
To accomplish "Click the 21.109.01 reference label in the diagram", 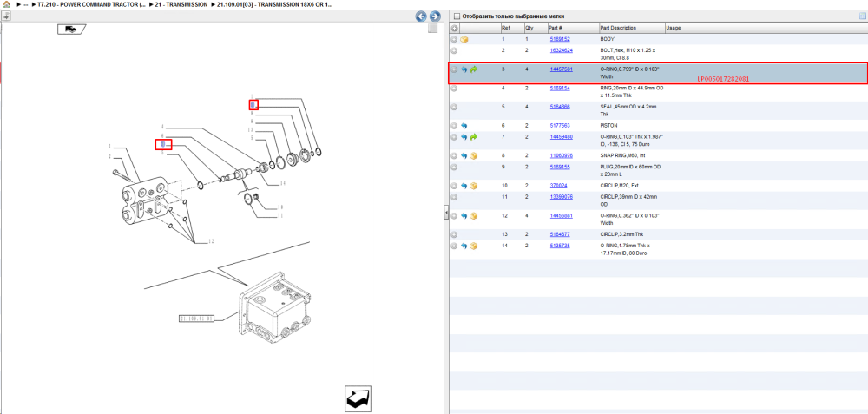I will click(196, 319).
